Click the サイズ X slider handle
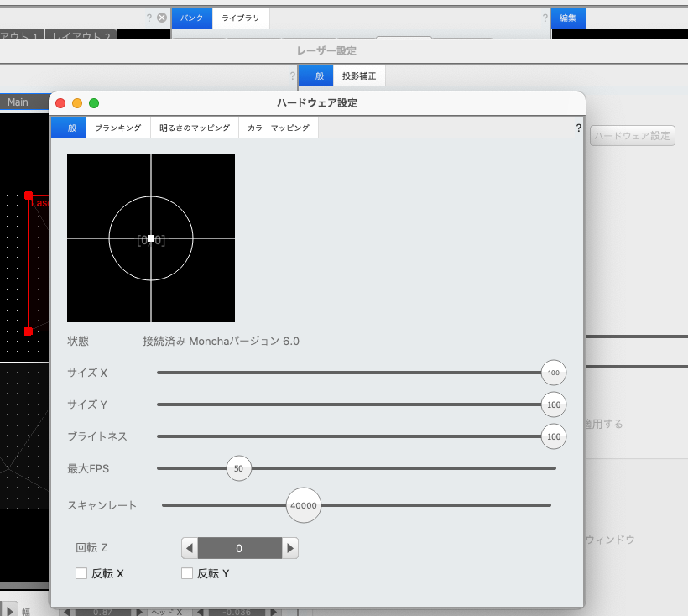Screen dimensions: 688x616 click(x=554, y=372)
